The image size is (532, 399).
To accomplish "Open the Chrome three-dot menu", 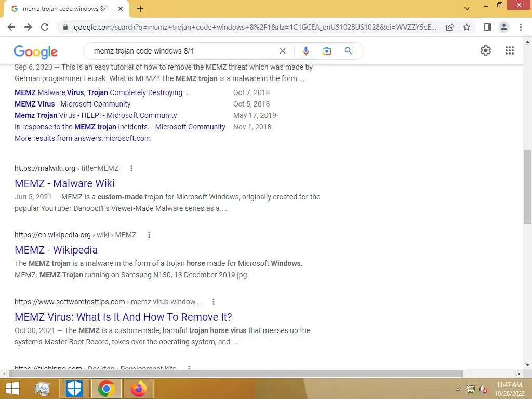I will coord(521,27).
